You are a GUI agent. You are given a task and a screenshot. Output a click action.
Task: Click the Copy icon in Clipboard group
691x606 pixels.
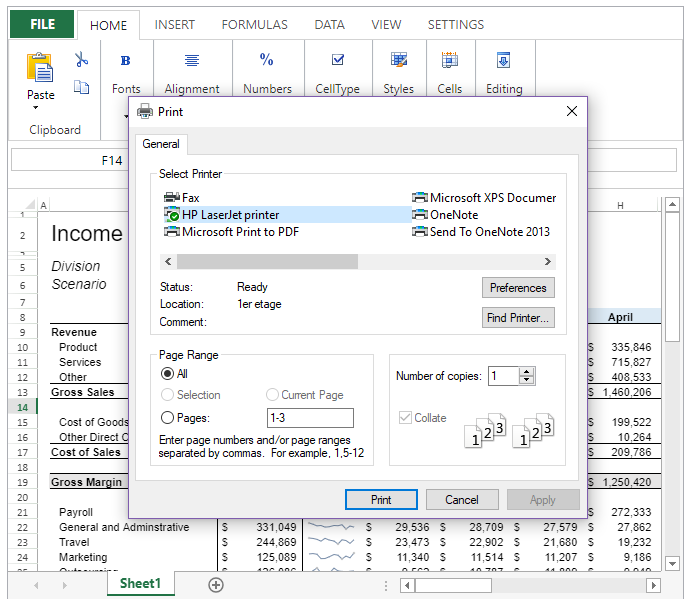[x=82, y=87]
